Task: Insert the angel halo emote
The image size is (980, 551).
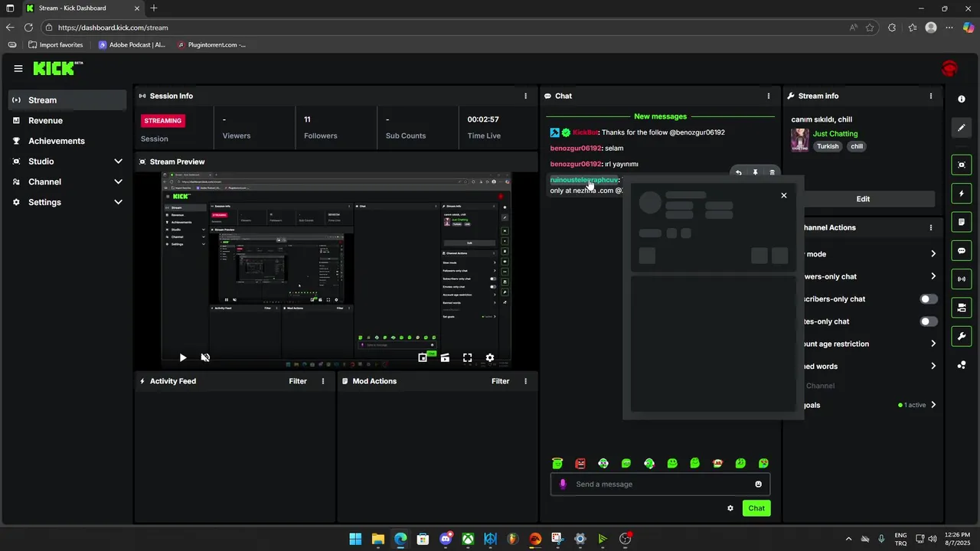Action: click(x=557, y=463)
